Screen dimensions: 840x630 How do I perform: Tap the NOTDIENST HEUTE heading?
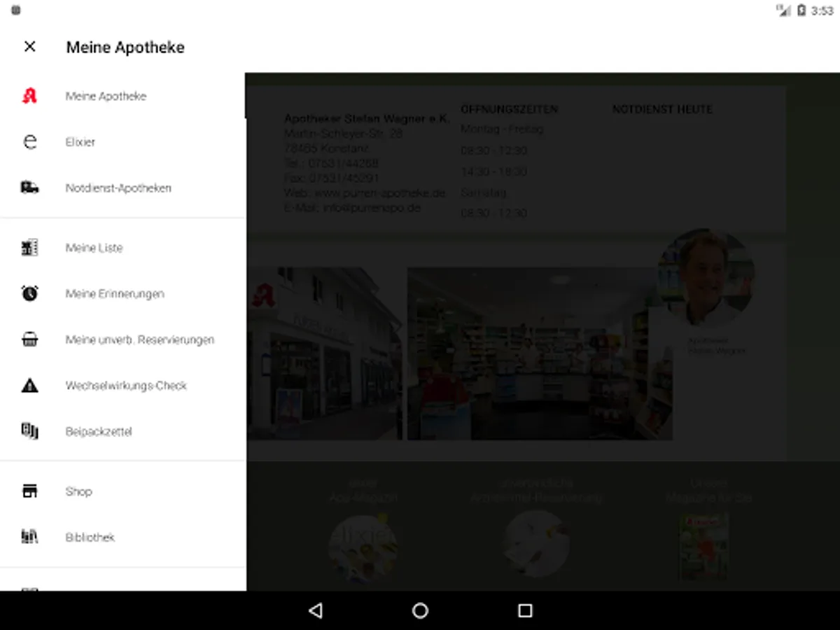tap(662, 109)
